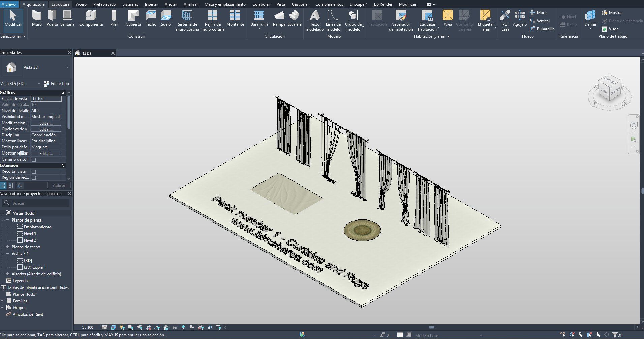This screenshot has width=644, height=339.
Task: Click the Escala de vista input field
Action: coord(46,99)
